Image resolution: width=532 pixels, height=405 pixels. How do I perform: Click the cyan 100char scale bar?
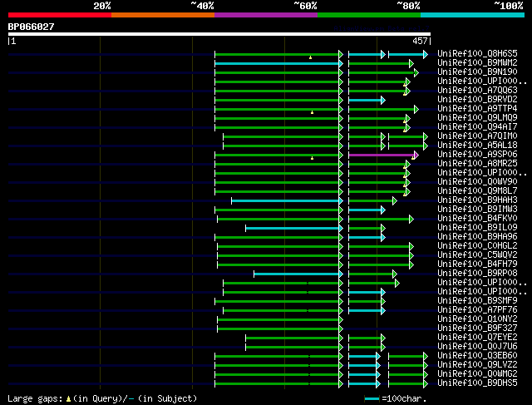(372, 398)
